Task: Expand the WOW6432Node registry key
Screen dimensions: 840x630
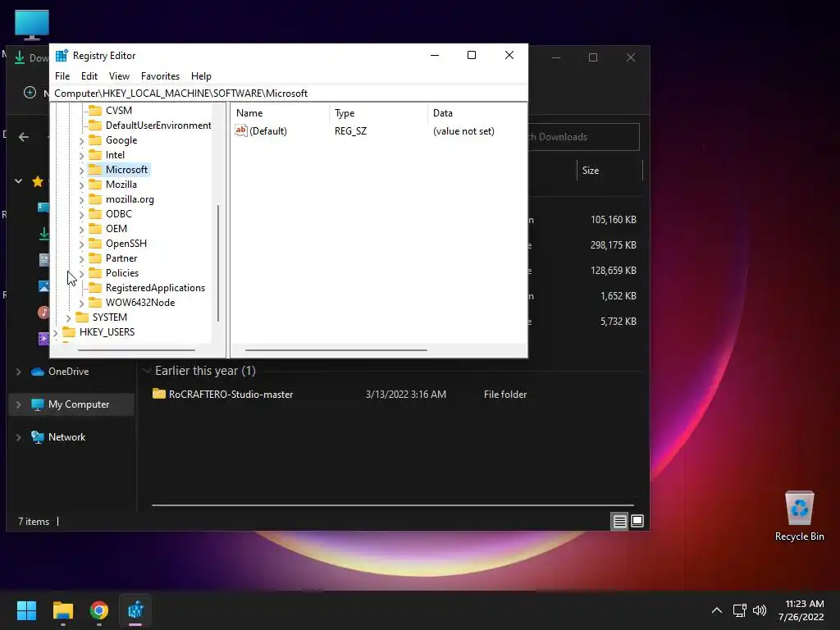Action: pos(81,304)
